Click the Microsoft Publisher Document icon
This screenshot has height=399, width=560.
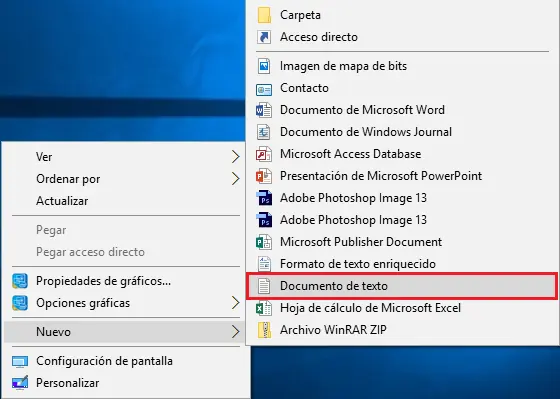pyautogui.click(x=264, y=242)
